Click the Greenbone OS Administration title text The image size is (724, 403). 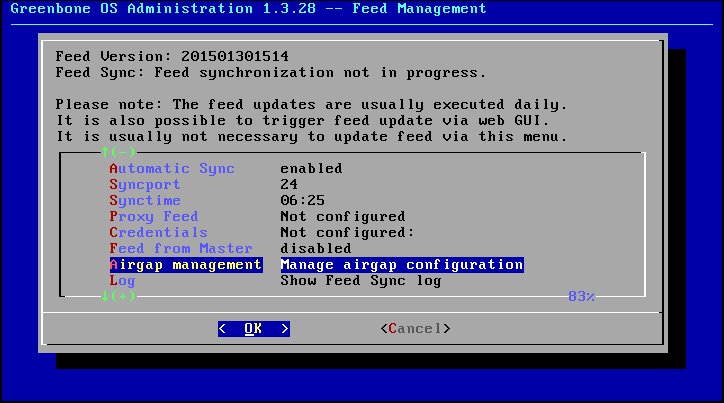pyautogui.click(x=248, y=8)
